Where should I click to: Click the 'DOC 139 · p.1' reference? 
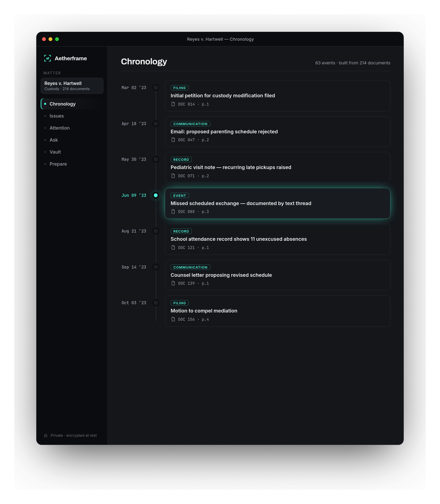(194, 283)
